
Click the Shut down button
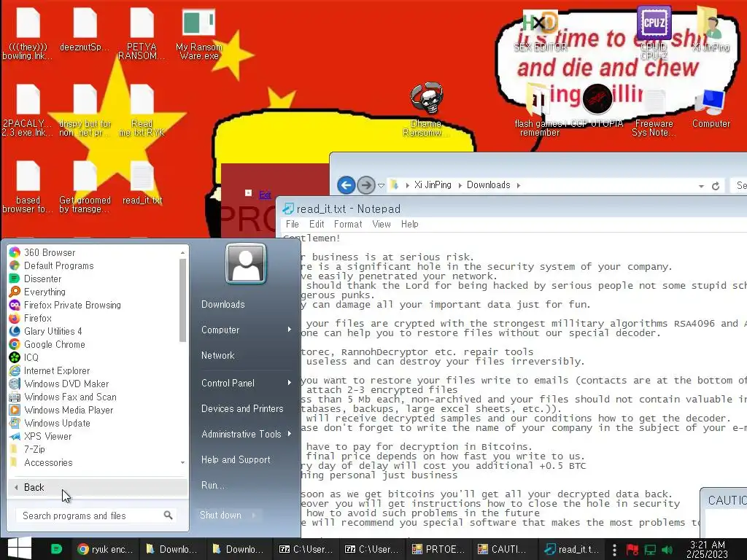click(220, 516)
